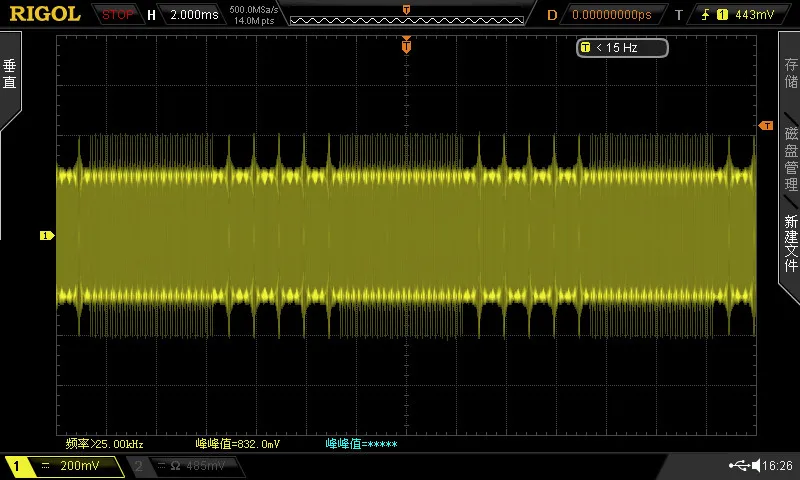The image size is (800, 480).
Task: Click the yellow channel 1 ground marker
Action: coord(46,235)
